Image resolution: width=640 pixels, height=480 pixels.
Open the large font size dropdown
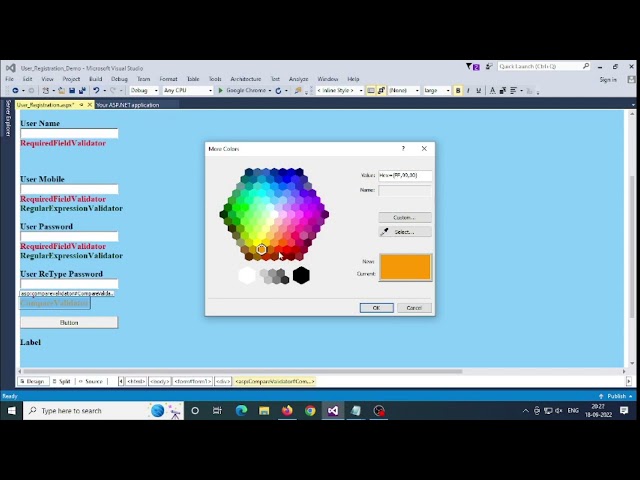448,91
